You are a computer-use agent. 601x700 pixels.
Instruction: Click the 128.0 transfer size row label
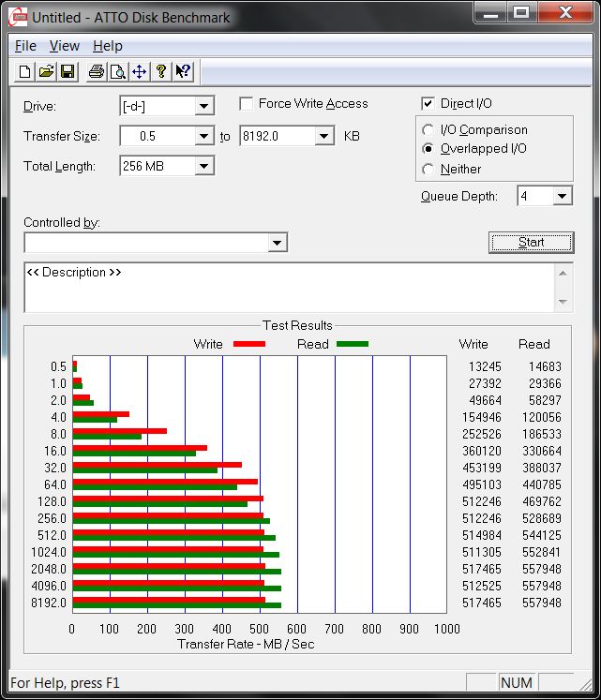52,501
